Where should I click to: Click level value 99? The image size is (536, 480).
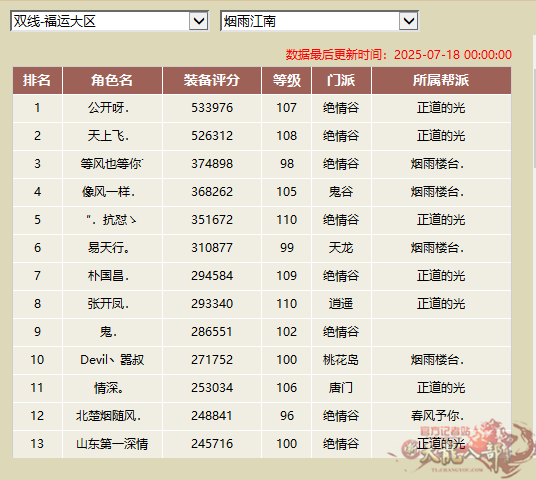pos(287,248)
